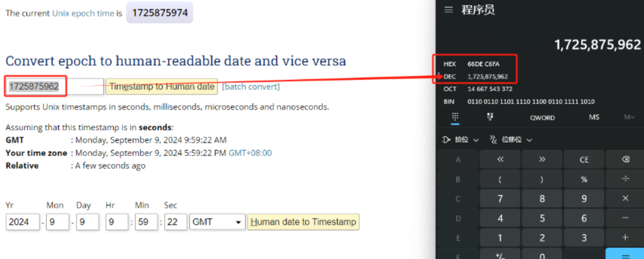Click the number 4 key
The image size is (644, 259).
(500, 218)
